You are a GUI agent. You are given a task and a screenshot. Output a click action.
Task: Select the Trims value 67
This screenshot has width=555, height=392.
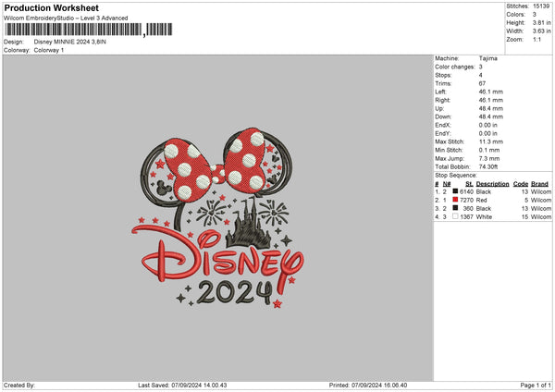482,83
